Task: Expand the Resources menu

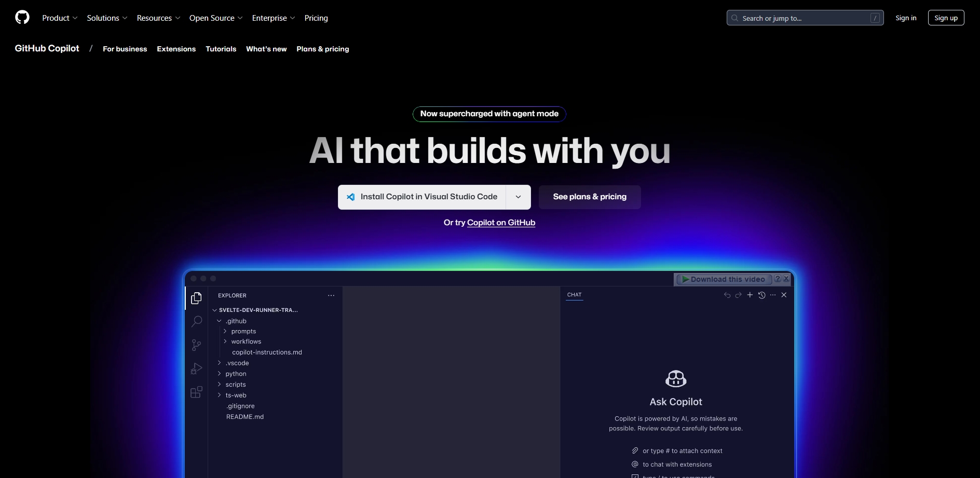Action: [158, 18]
